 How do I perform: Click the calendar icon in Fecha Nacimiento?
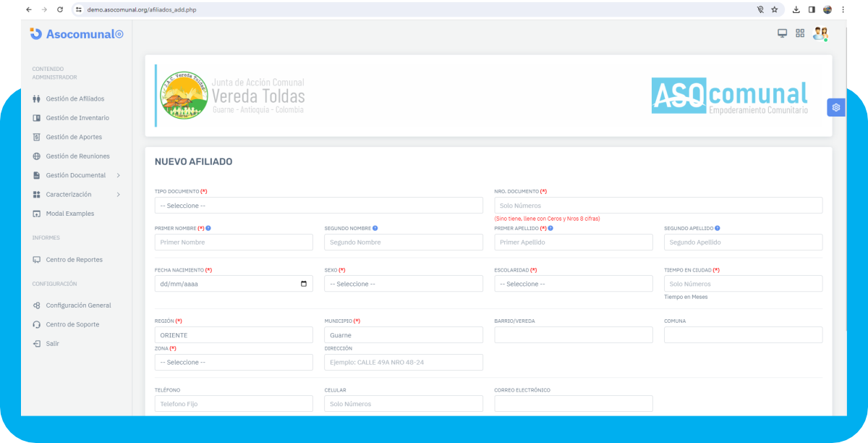[303, 284]
